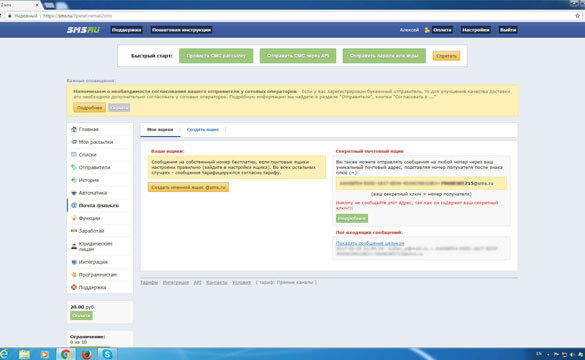Switch to the Мои ящики tab
Viewport: 585px width, 360px height.
click(x=160, y=129)
